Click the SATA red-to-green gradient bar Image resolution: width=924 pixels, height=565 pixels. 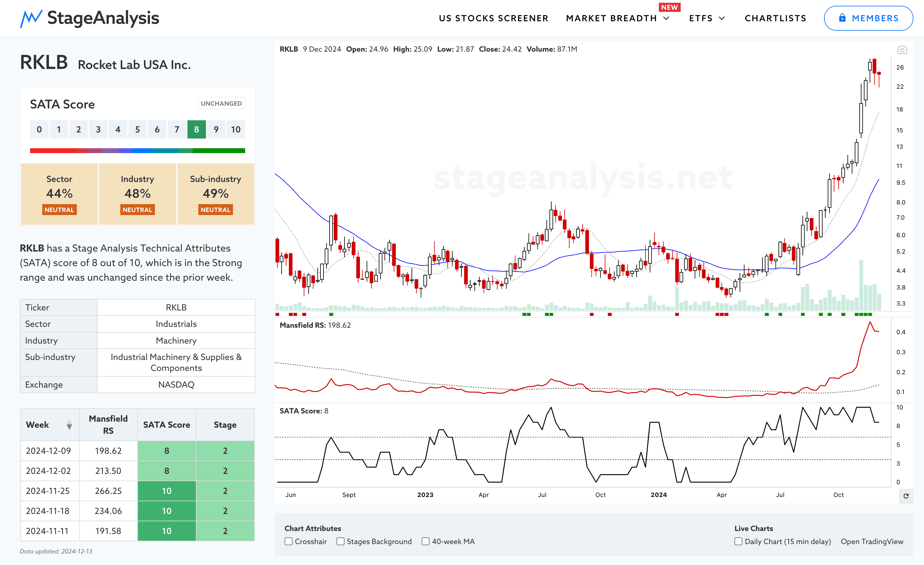point(137,151)
